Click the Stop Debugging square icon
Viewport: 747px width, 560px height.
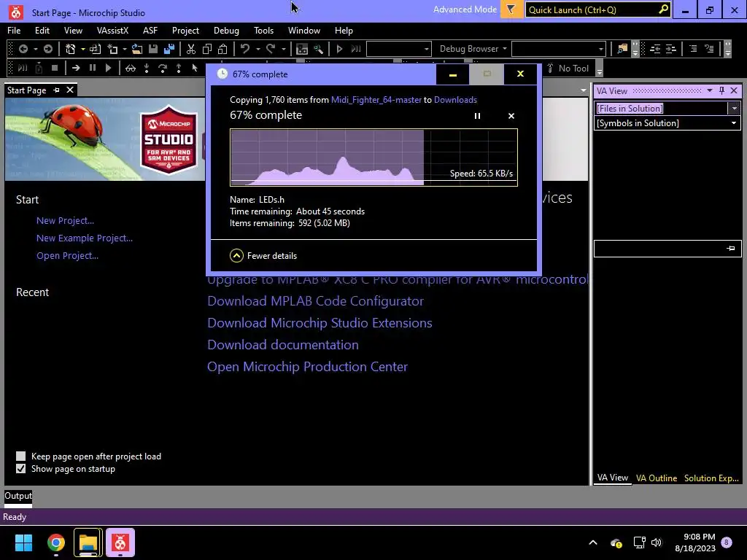point(54,68)
